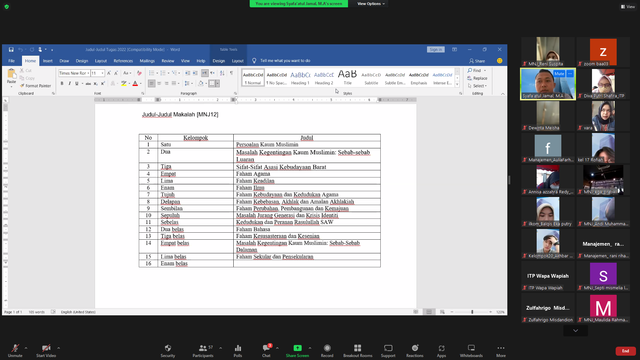The height and width of the screenshot is (360, 640).
Task: Click the Center alignment icon
Action: (x=159, y=84)
